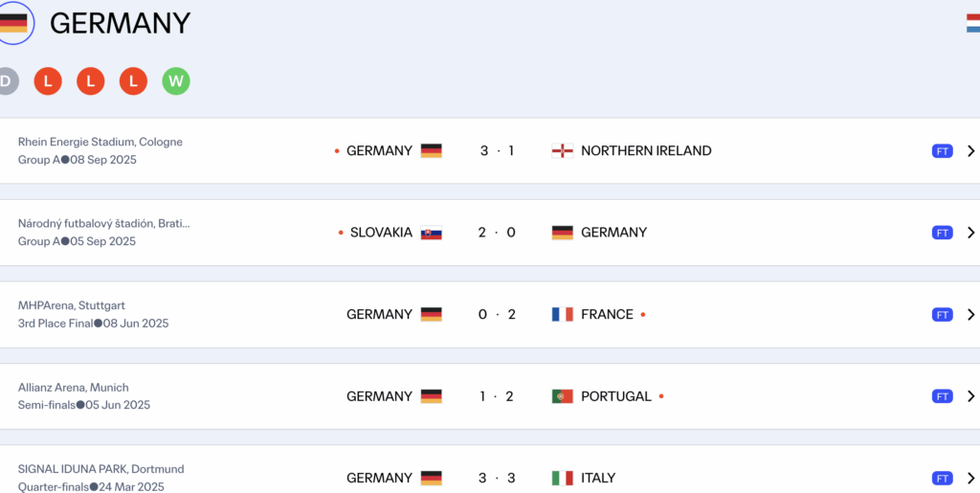980x493 pixels.
Task: Click the FT badge on Northern Ireland match
Action: (x=942, y=151)
